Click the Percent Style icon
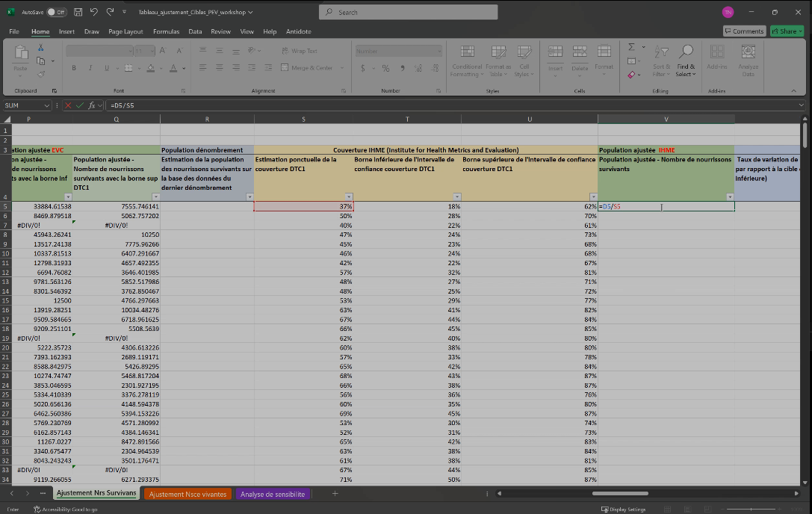 (385, 68)
